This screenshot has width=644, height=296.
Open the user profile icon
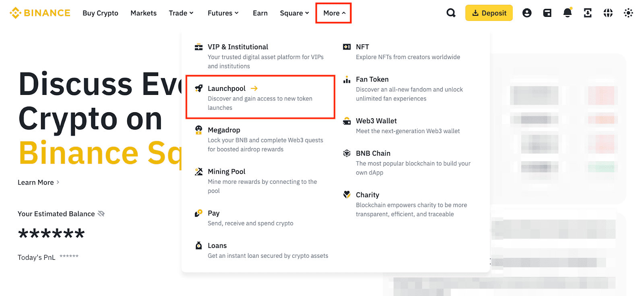click(x=527, y=13)
